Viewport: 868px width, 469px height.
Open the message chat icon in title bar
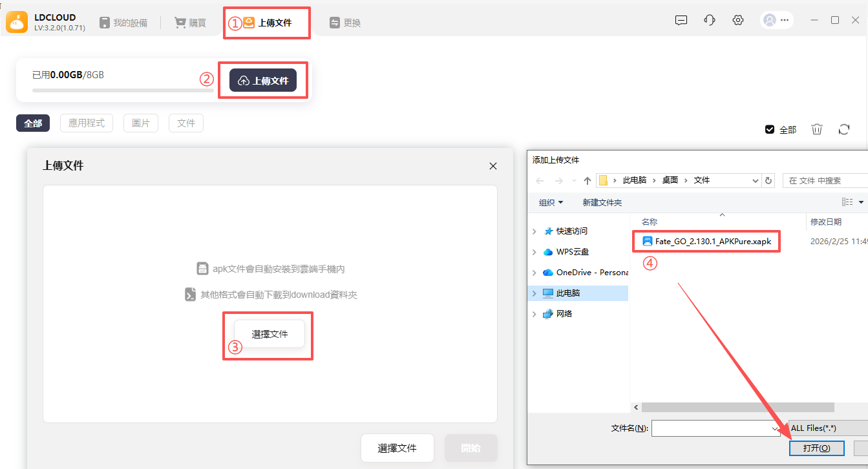[681, 20]
